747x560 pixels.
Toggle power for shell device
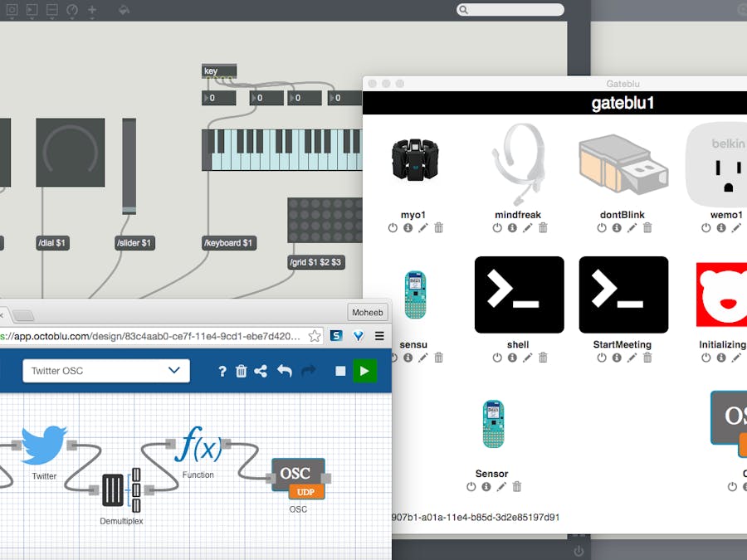(x=497, y=358)
